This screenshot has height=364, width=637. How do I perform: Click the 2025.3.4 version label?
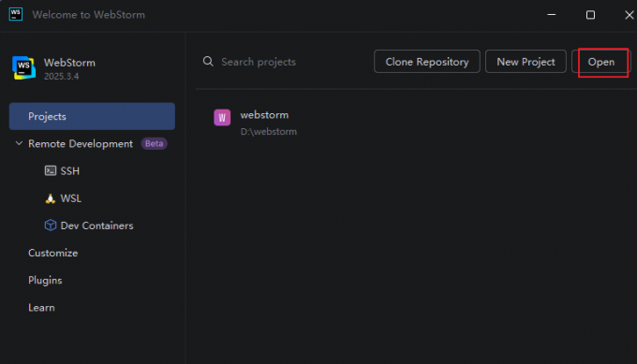[61, 77]
